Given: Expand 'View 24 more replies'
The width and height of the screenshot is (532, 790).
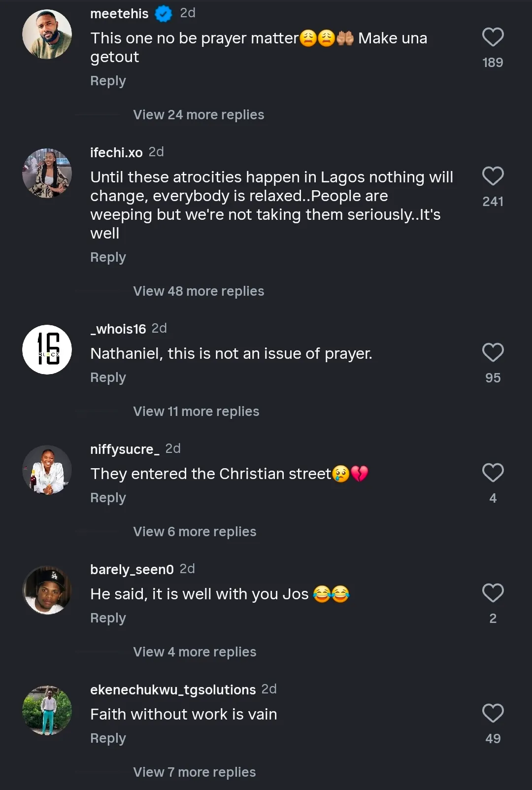Looking at the screenshot, I should 199,115.
